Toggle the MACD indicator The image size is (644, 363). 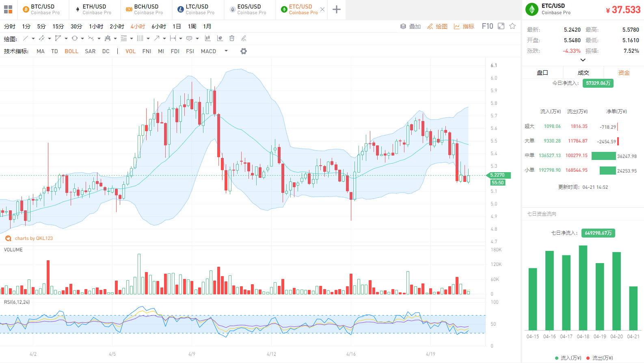(208, 51)
